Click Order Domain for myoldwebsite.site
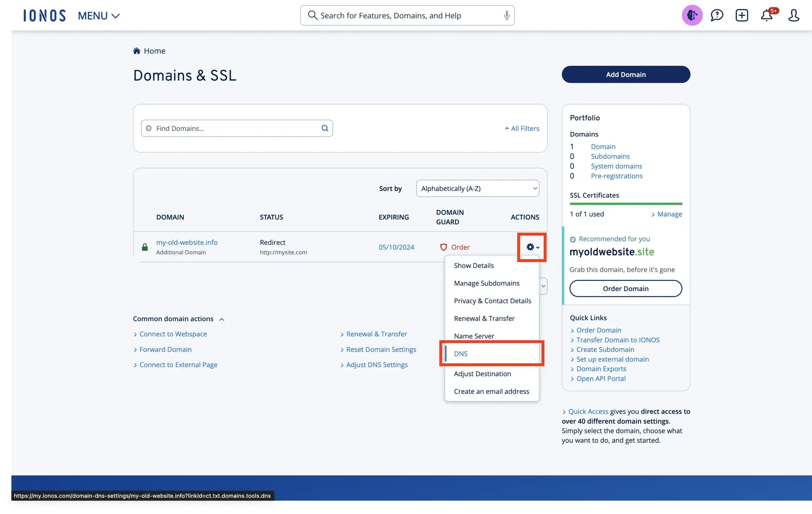The image size is (812, 514). 625,288
